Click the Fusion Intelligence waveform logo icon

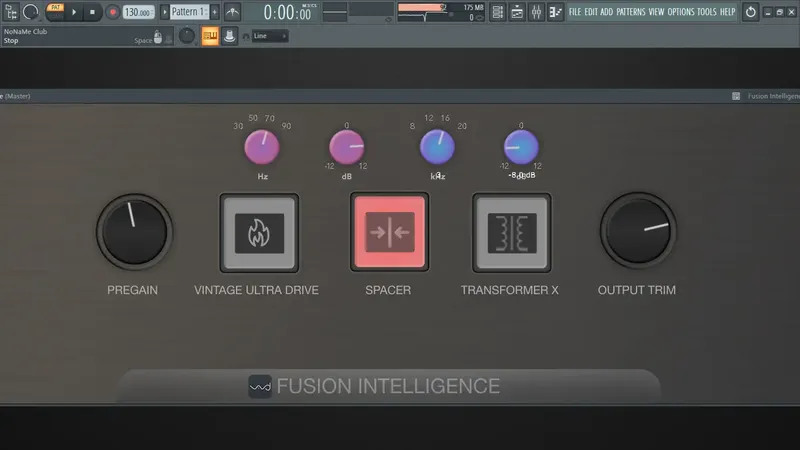260,386
